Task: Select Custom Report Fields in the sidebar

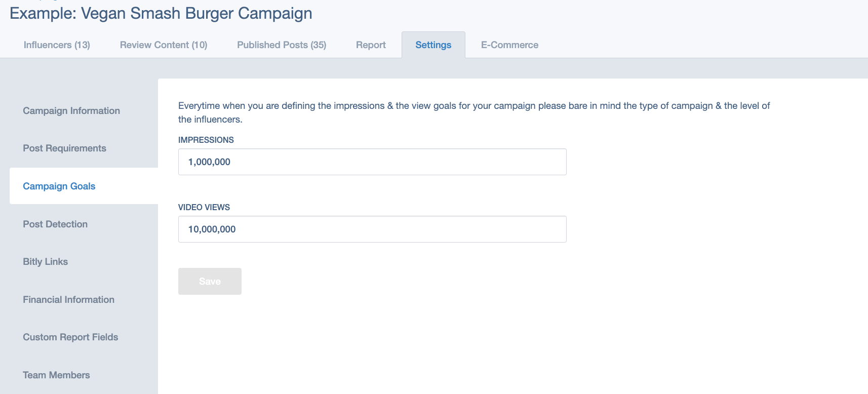Action: point(70,337)
